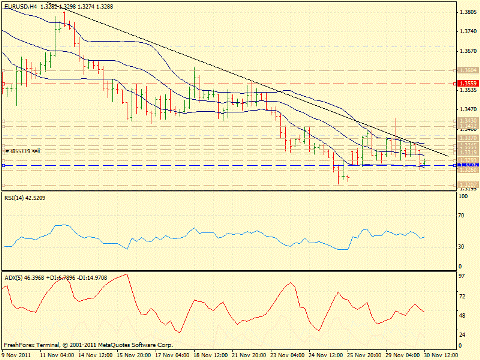Click the 25 Nov 20:00 time label
This screenshot has width=480, height=360.
coord(364,355)
